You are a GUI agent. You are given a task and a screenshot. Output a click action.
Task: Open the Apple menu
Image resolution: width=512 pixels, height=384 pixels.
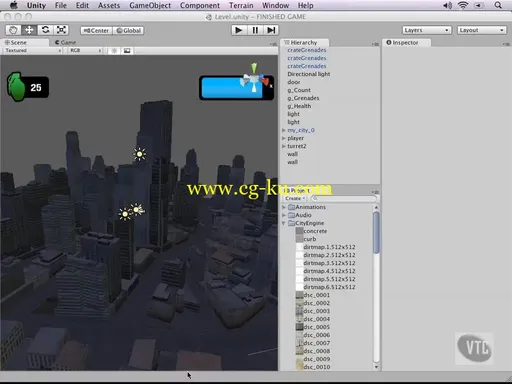[13, 5]
